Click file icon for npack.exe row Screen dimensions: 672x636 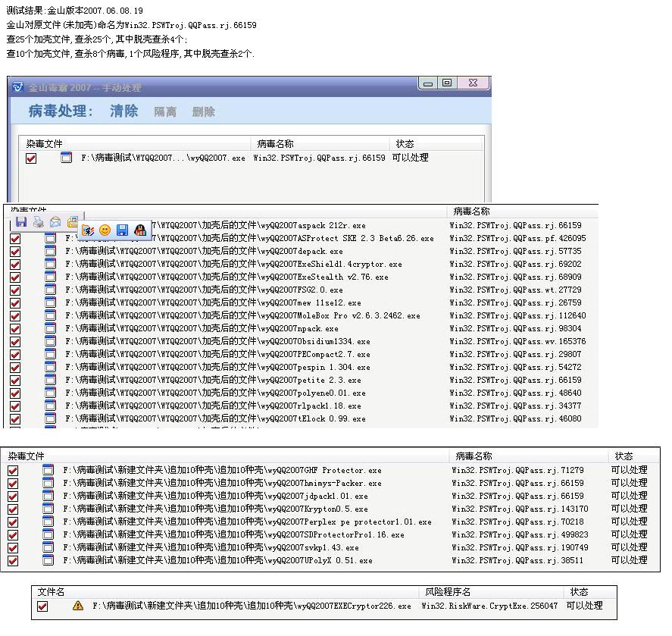coord(50,328)
